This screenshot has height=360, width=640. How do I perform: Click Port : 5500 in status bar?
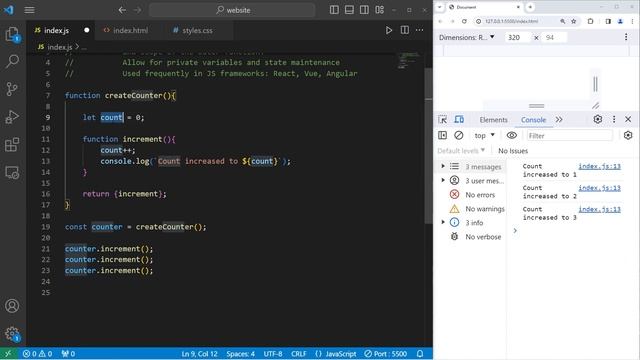click(385, 353)
